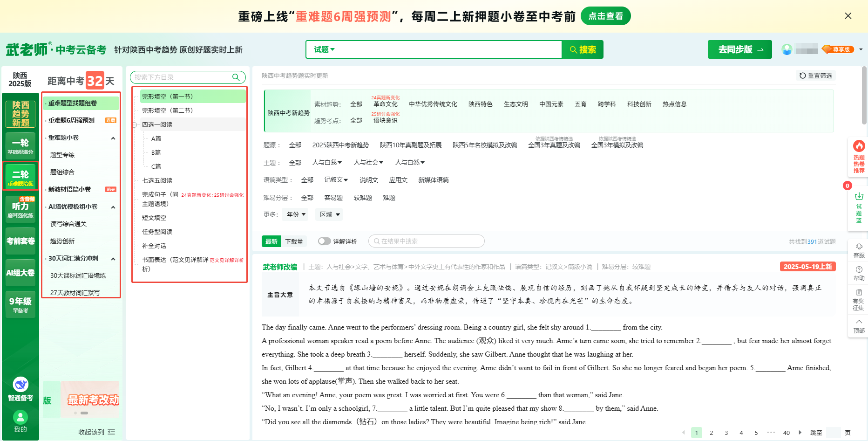Select 重难题型技题组卷 menu item

point(81,103)
